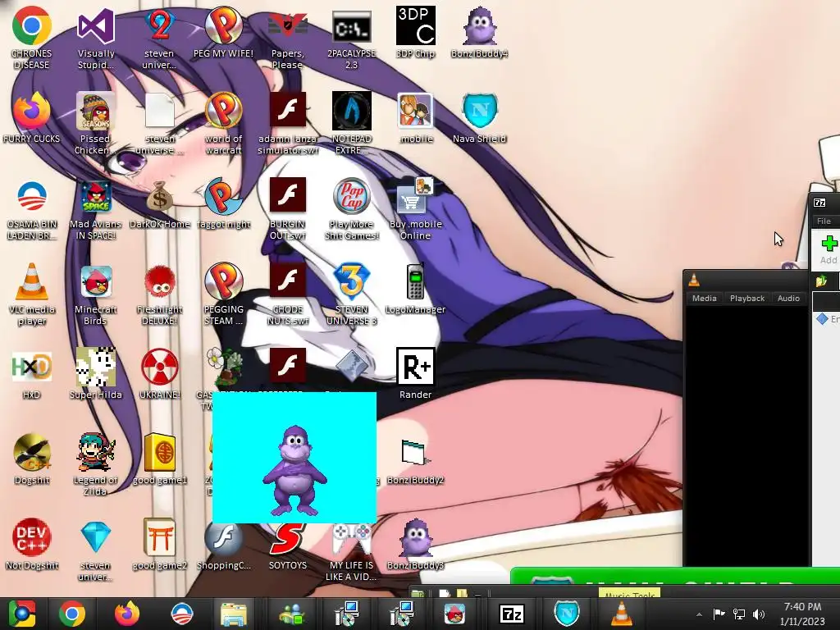840x630 pixels.
Task: Open the Buy .mobile Online shortcut
Action: (415, 197)
